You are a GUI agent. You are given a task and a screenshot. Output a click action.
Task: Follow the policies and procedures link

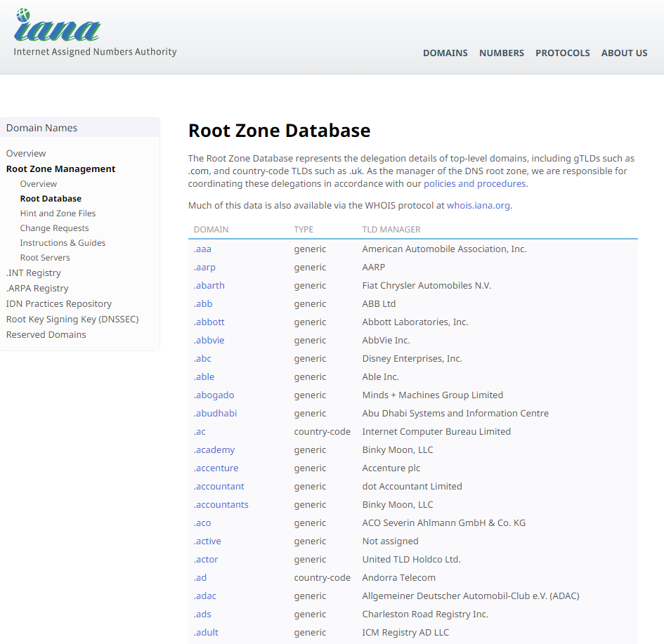point(475,183)
